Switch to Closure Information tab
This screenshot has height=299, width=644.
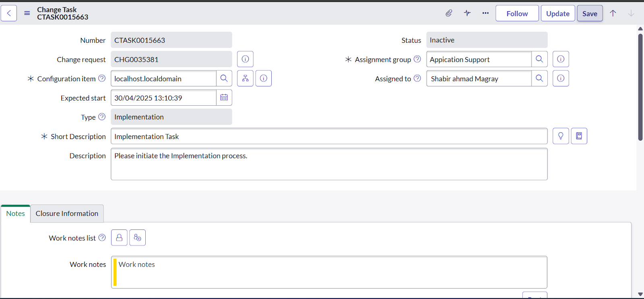tap(67, 213)
